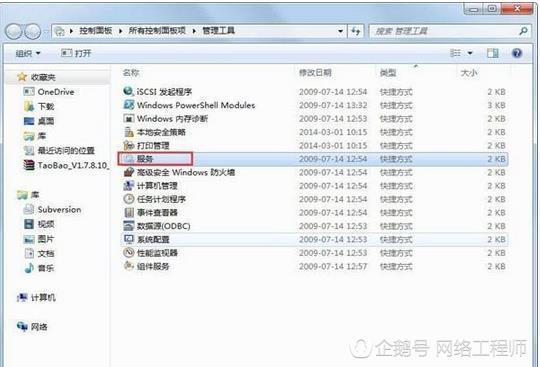
Task: Select 计算机 in the navigation pane
Action: click(43, 297)
